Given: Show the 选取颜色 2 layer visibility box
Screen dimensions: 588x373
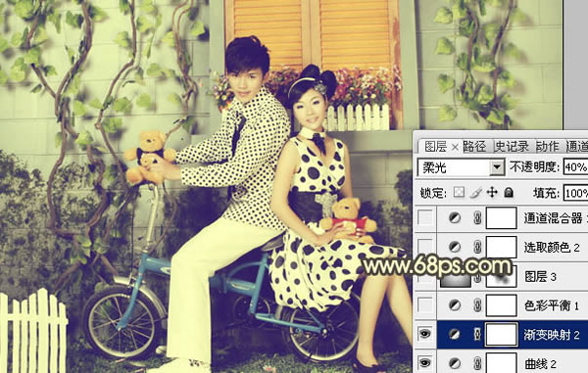Looking at the screenshot, I should click(425, 247).
